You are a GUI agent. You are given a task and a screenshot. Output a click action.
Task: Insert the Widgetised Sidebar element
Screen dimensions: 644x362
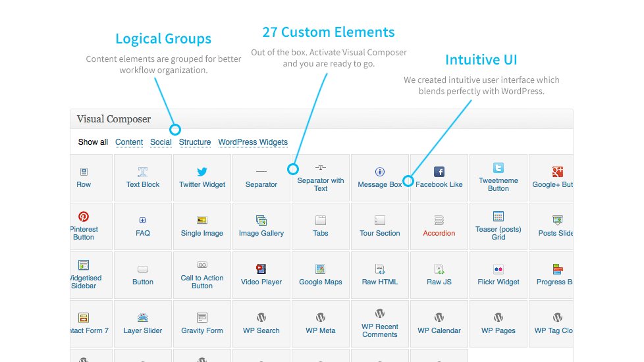91,275
